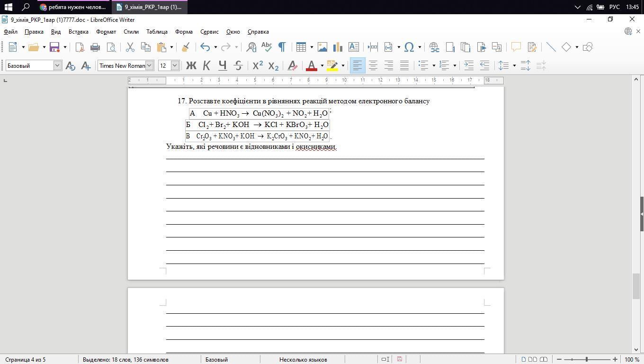644x364 pixels.
Task: Click the font color A button with red bar
Action: (x=312, y=65)
